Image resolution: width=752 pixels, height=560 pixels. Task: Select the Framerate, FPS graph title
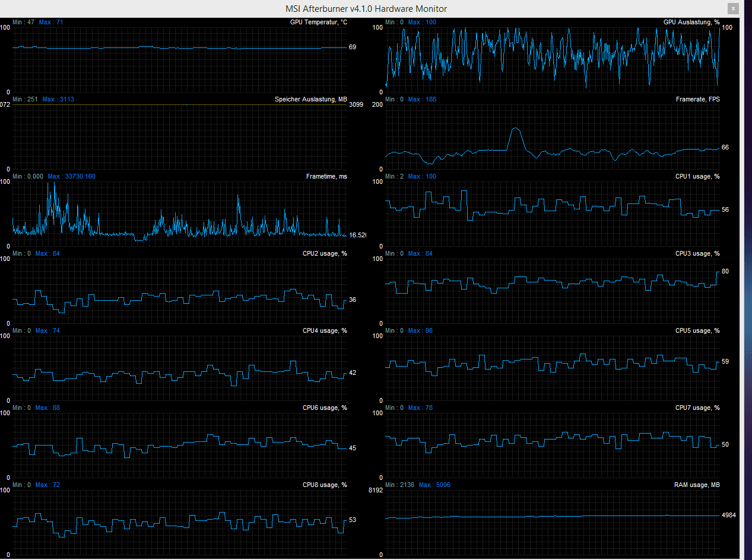tap(698, 99)
